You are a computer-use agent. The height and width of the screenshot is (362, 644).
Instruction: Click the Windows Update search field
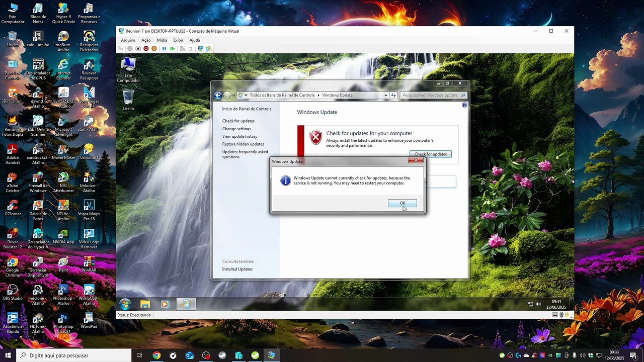click(434, 95)
